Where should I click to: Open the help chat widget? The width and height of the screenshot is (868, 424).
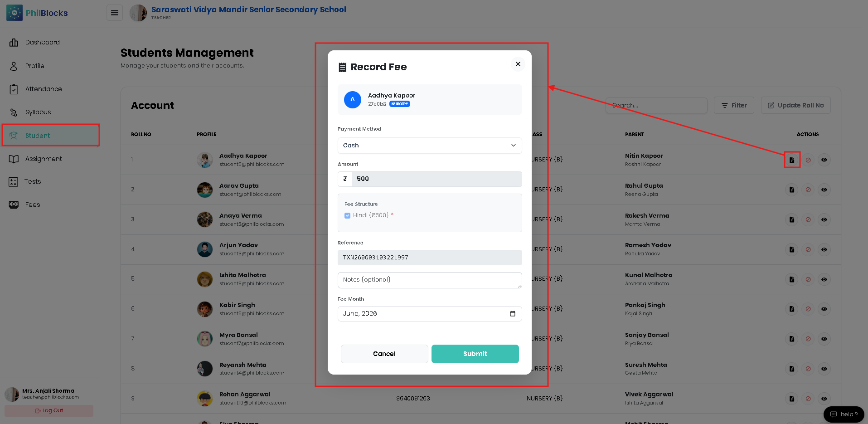[844, 414]
